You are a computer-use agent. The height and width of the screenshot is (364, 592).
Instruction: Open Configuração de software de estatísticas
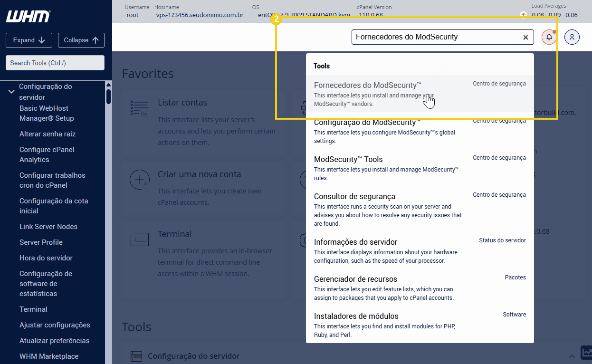[x=46, y=284]
